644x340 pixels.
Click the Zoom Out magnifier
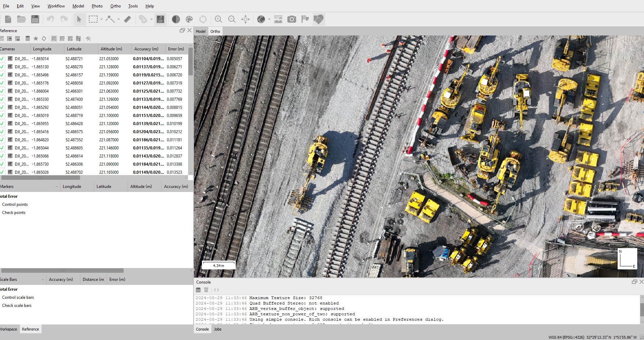pyautogui.click(x=232, y=19)
